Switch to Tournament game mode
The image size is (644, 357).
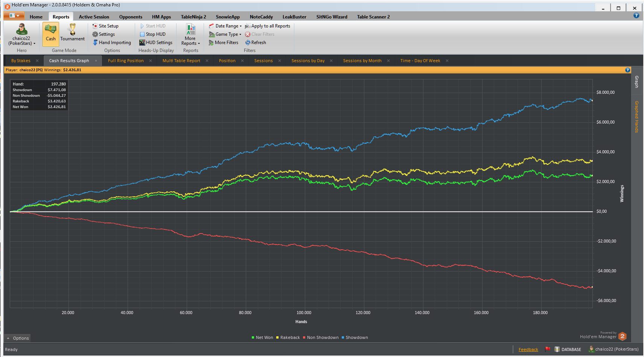pyautogui.click(x=73, y=32)
